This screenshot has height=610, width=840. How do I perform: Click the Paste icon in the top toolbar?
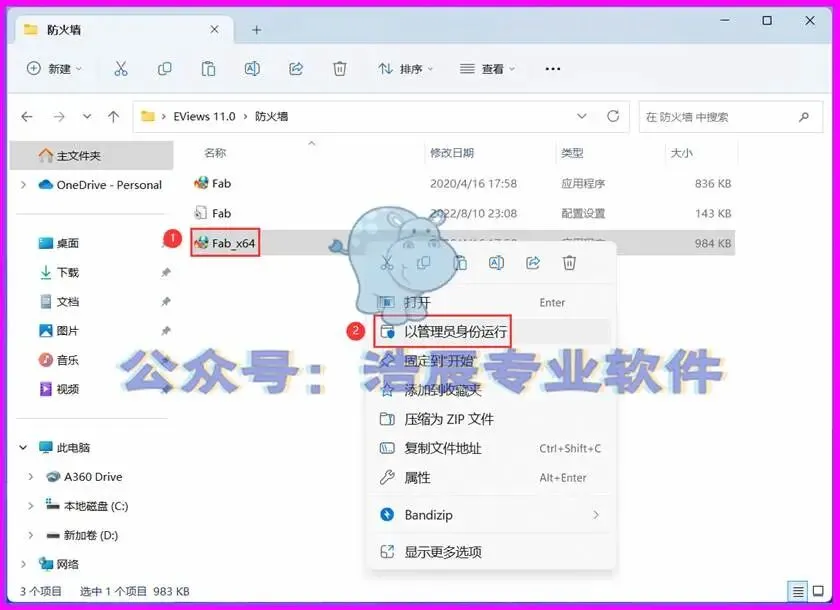[208, 69]
